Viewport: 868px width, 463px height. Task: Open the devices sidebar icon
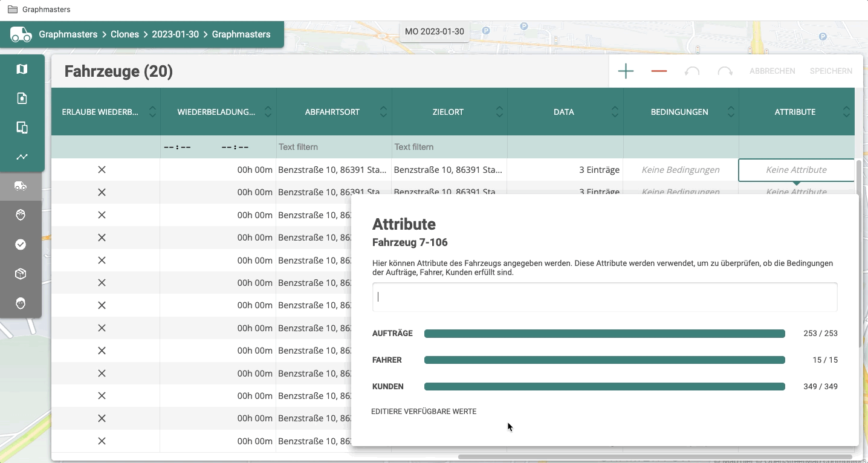click(x=22, y=128)
